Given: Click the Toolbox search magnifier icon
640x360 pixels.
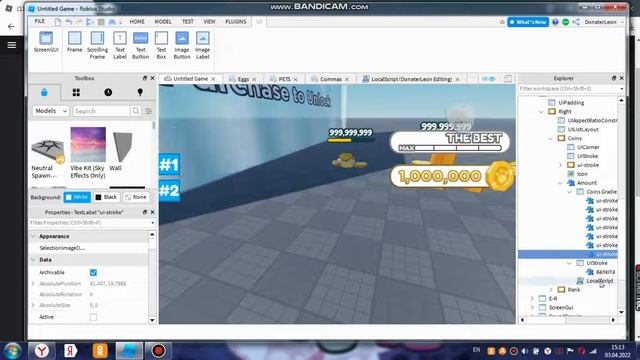Looking at the screenshot, I should (136, 111).
